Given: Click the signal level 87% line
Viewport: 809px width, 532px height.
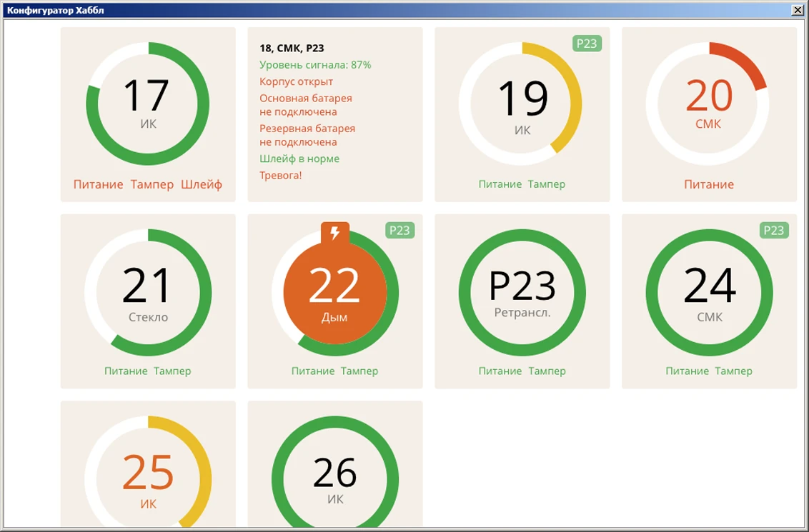Looking at the screenshot, I should [315, 65].
